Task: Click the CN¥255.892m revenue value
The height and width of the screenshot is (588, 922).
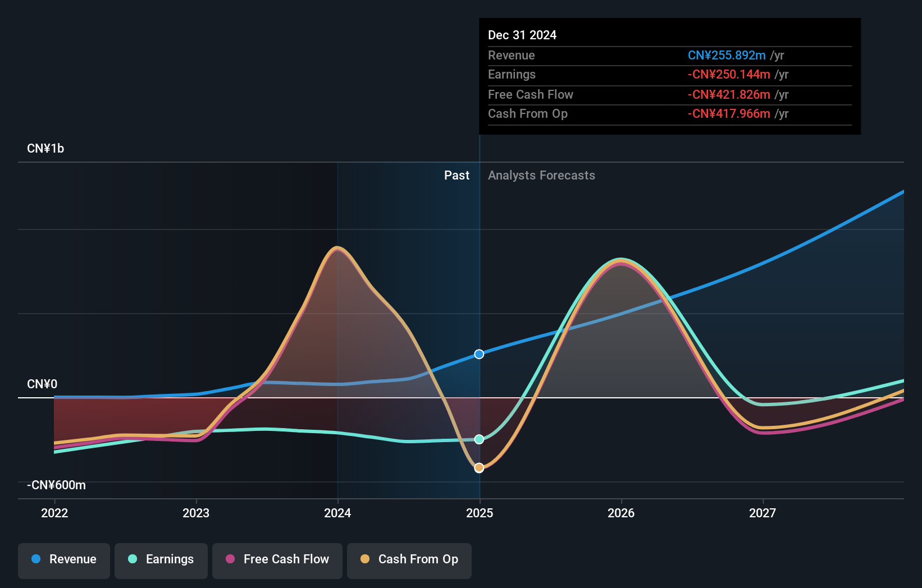Action: point(727,56)
